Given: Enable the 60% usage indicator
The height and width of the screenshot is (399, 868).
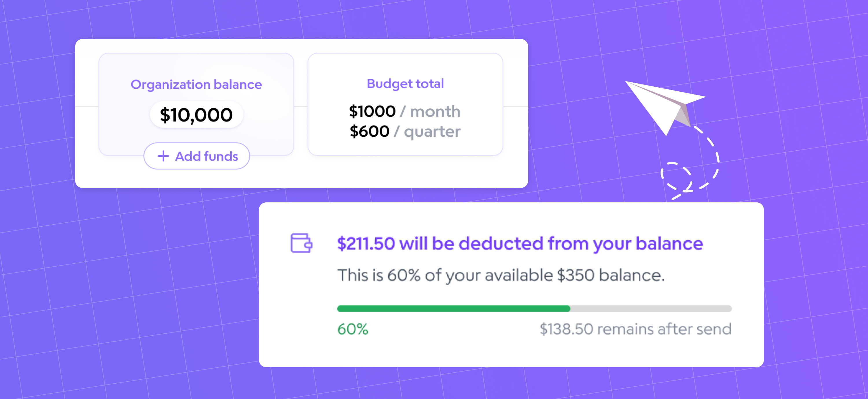Looking at the screenshot, I should tap(352, 329).
